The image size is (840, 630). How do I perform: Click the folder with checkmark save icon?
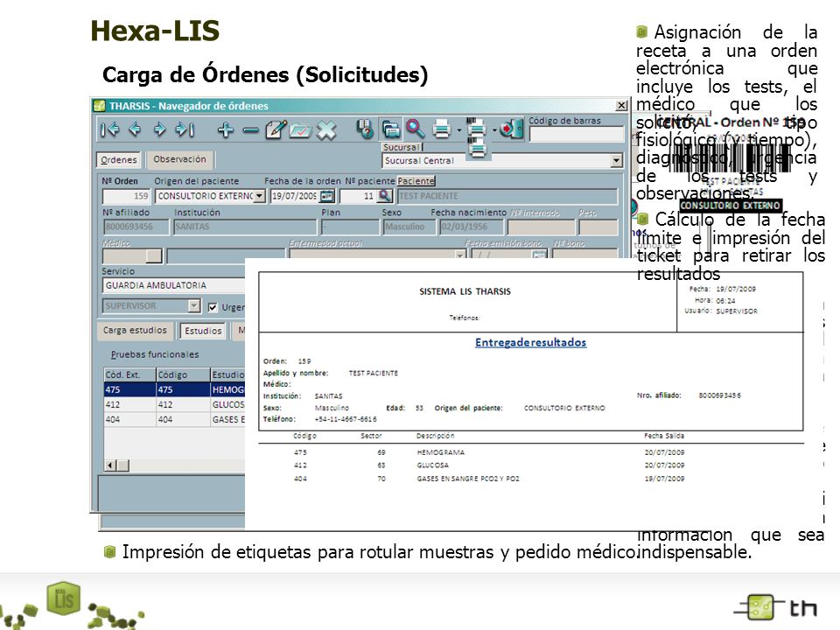(300, 130)
